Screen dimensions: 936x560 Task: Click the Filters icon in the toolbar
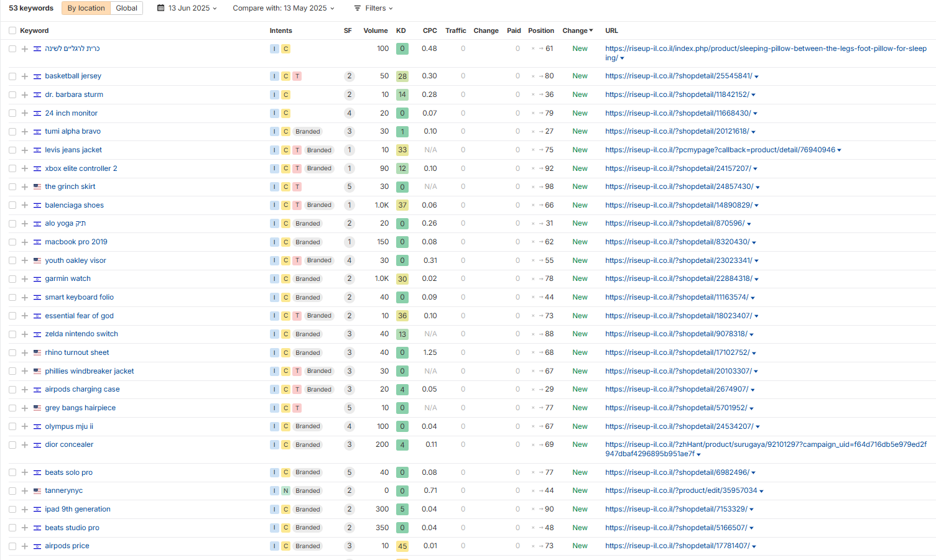(358, 8)
